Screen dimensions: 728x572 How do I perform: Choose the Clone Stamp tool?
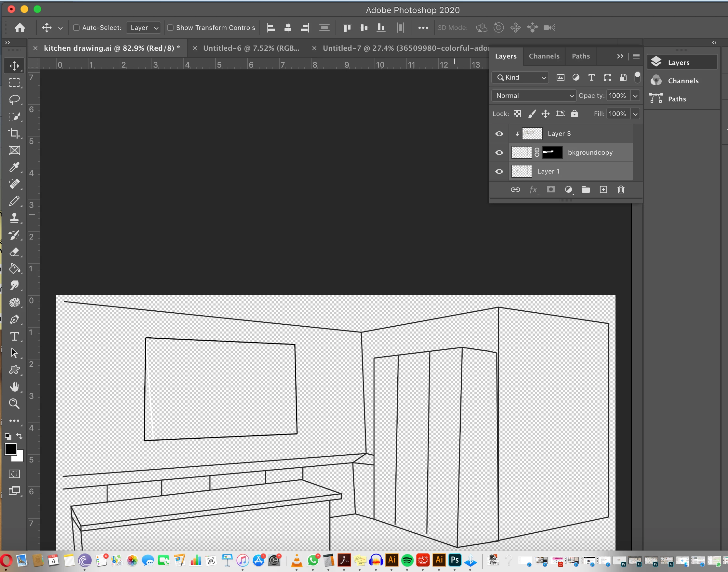coord(14,218)
